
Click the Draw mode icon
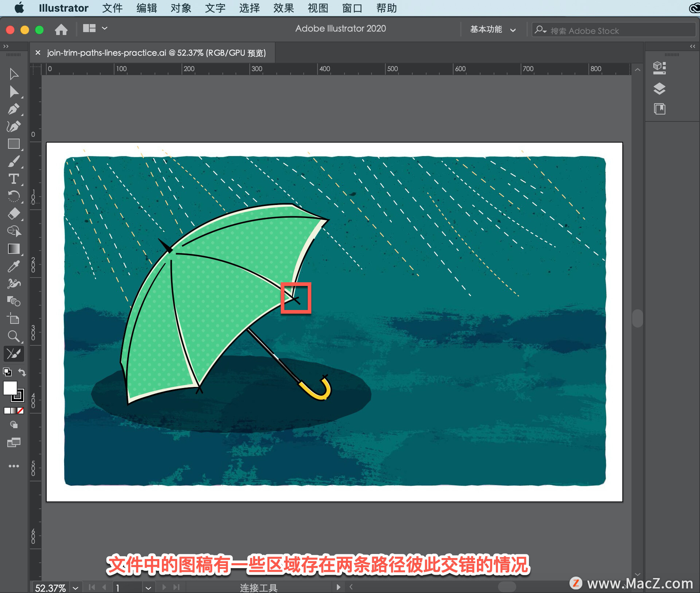(x=14, y=425)
